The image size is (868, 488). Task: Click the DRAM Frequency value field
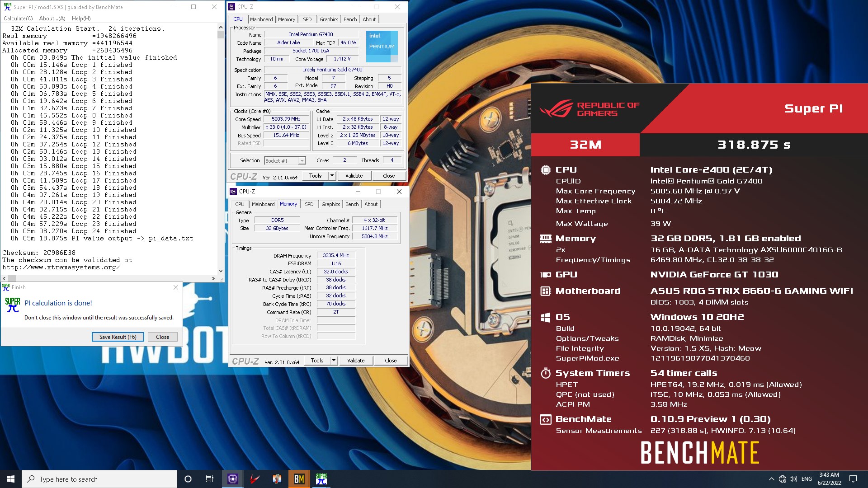pyautogui.click(x=336, y=255)
